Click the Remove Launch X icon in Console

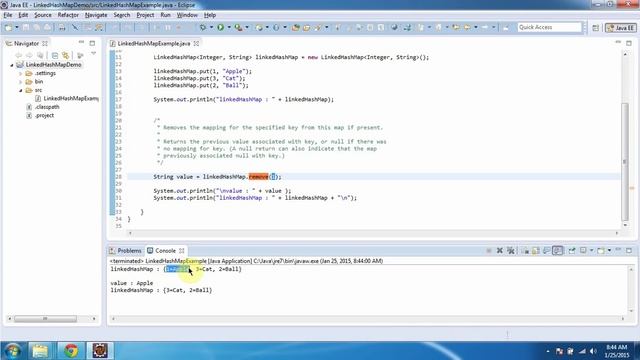point(500,251)
